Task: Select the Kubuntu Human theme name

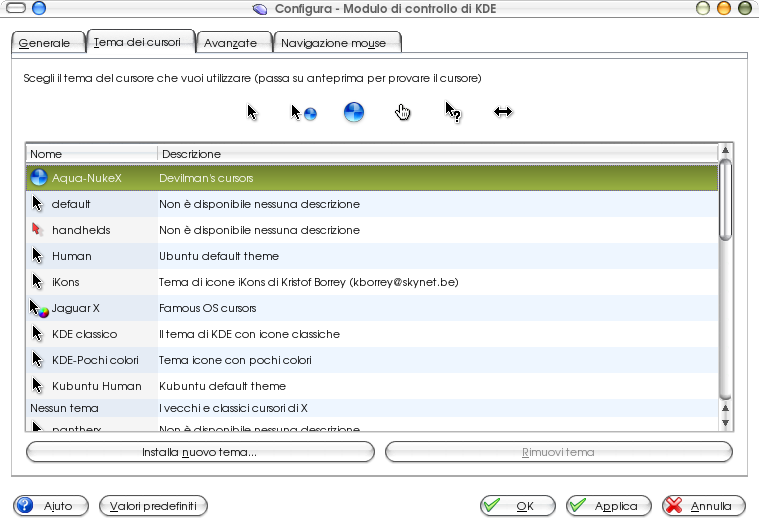Action: 96,386
